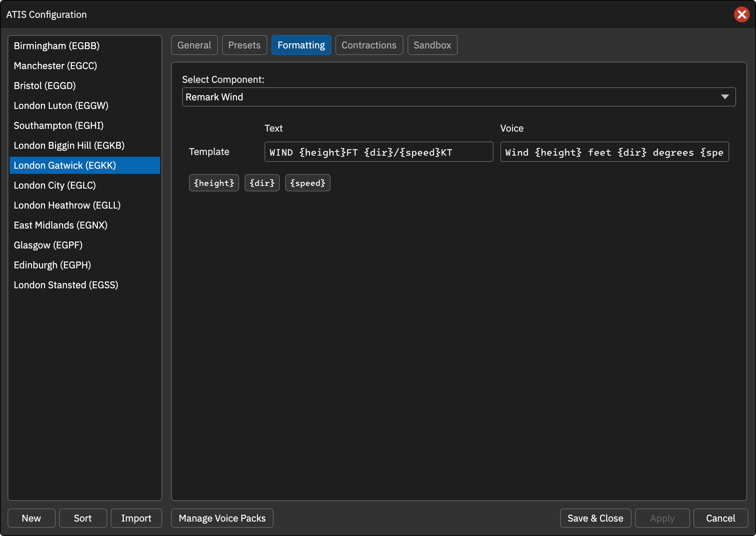Select the Formatting tab
Screen dimensions: 756x536
(301, 45)
